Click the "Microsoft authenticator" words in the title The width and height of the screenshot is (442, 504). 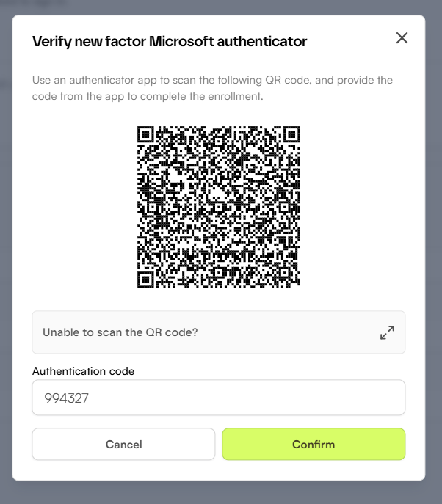(228, 41)
